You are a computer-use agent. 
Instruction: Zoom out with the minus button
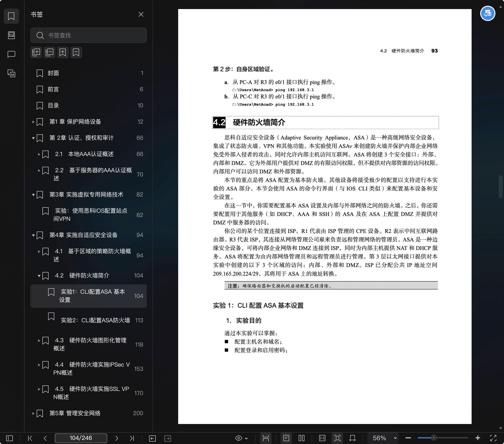tap(408, 438)
